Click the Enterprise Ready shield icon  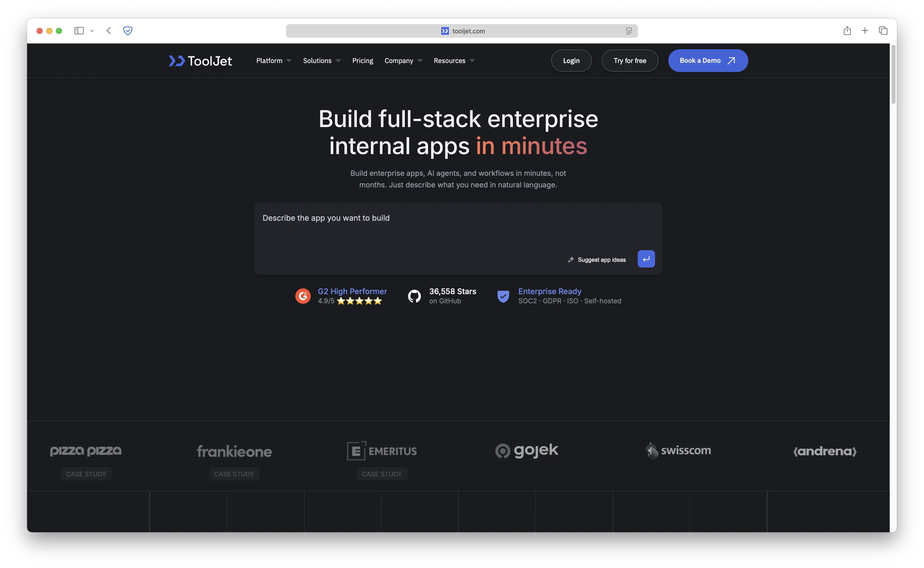tap(503, 296)
